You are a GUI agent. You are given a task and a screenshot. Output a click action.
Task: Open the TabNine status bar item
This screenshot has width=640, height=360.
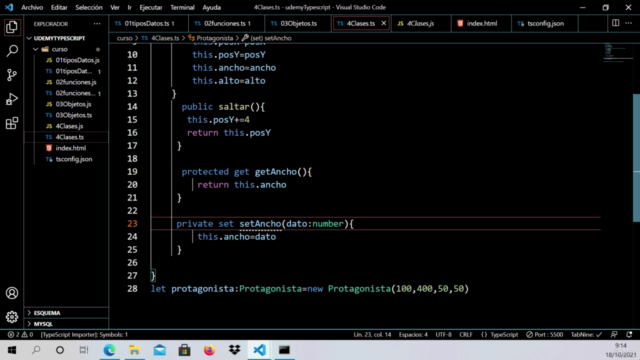[586, 335]
